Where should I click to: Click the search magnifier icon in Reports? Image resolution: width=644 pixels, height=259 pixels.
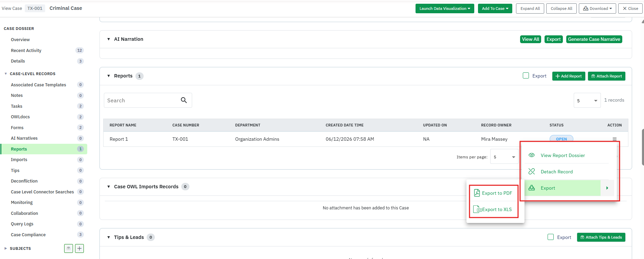(x=184, y=100)
